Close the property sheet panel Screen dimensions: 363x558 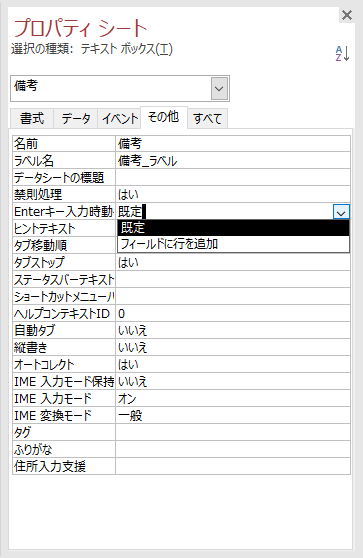(x=347, y=15)
